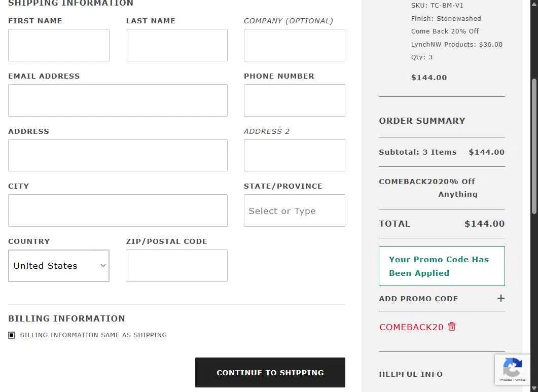The height and width of the screenshot is (392, 538).
Task: Click the reCAPTCHA badge icon
Action: click(512, 368)
